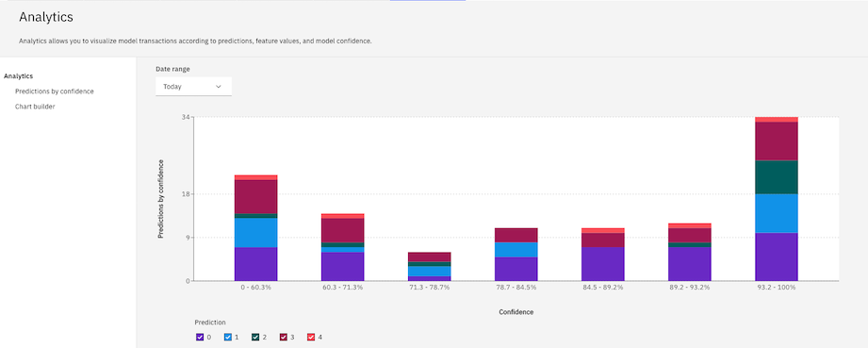
Task: Click the 78.7 - 84.5% x-axis label
Action: click(516, 288)
